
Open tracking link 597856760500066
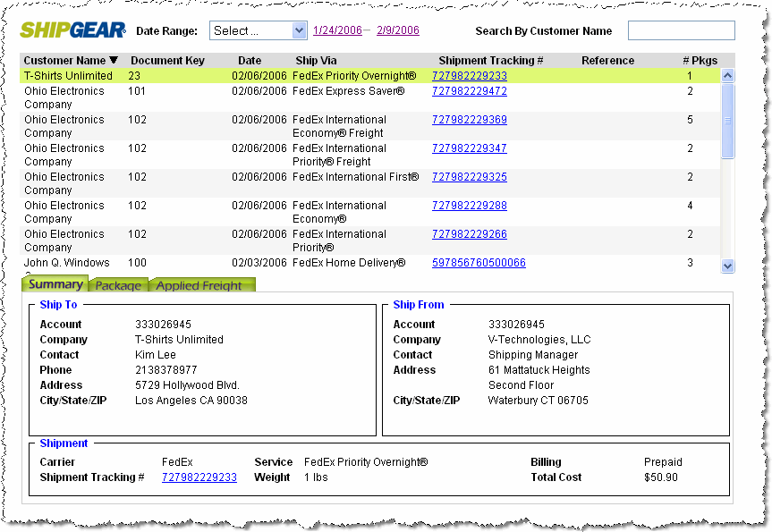(479, 263)
